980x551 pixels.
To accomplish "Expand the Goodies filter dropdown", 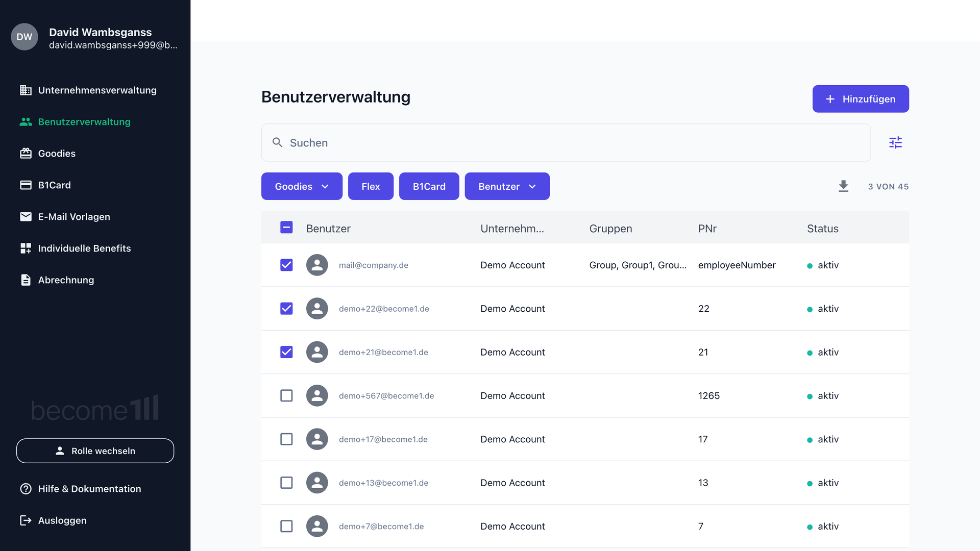I will 302,186.
